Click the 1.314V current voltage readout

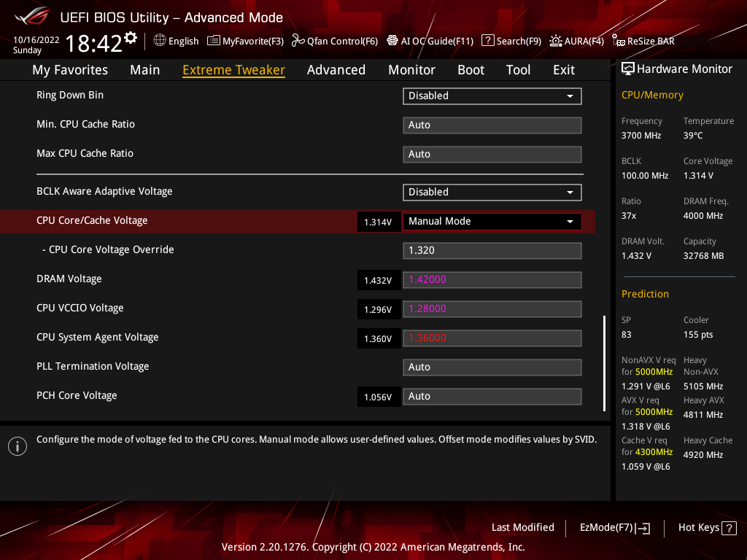coord(379,222)
